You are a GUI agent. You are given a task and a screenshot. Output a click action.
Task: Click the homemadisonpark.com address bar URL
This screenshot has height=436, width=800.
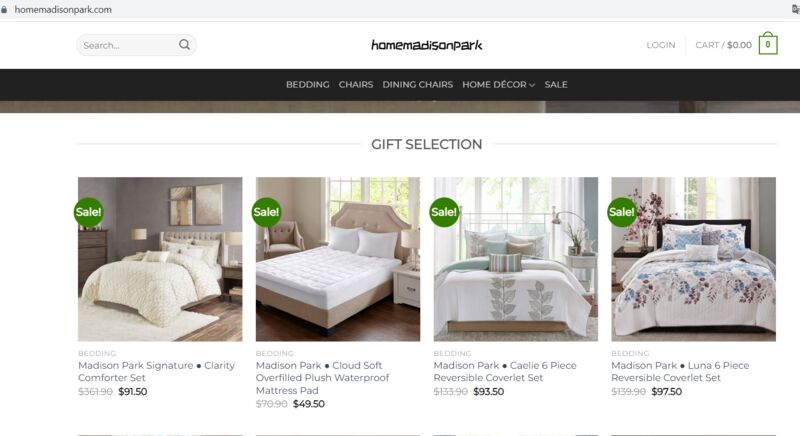pos(63,10)
